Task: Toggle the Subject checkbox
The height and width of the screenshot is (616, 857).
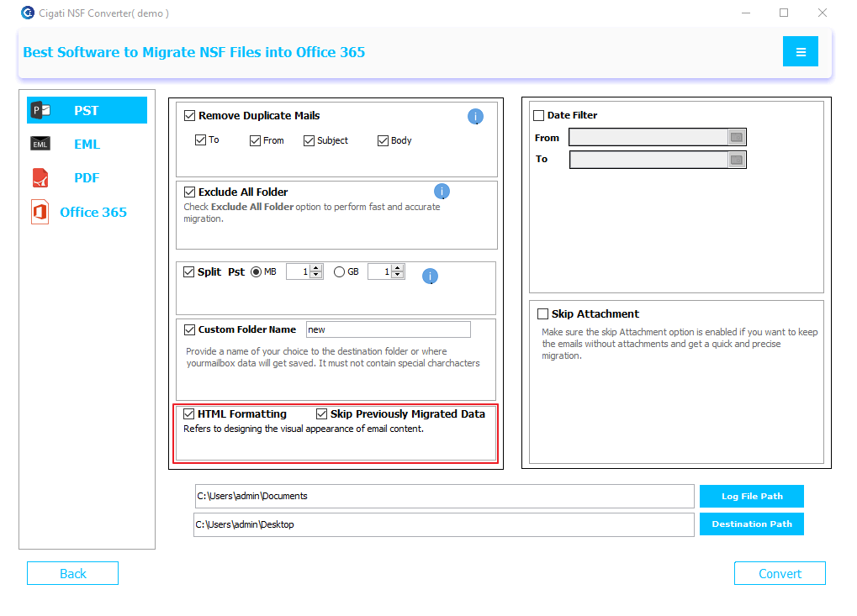Action: coord(309,141)
